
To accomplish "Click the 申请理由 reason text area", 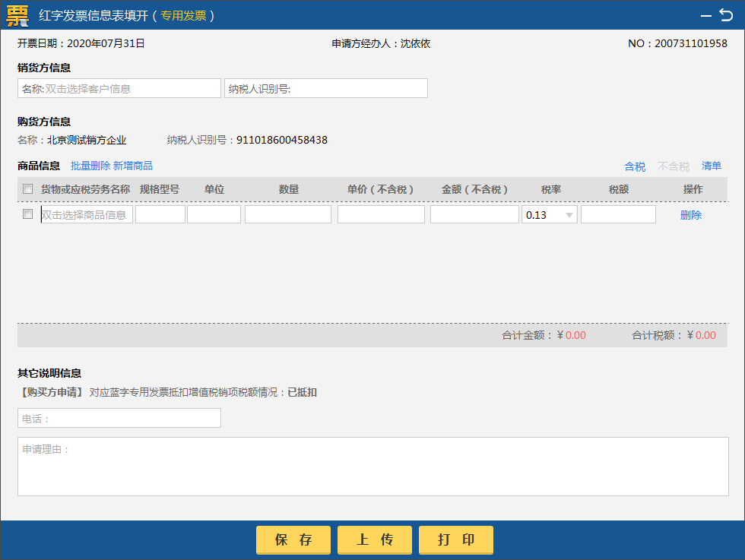I will coord(372,467).
